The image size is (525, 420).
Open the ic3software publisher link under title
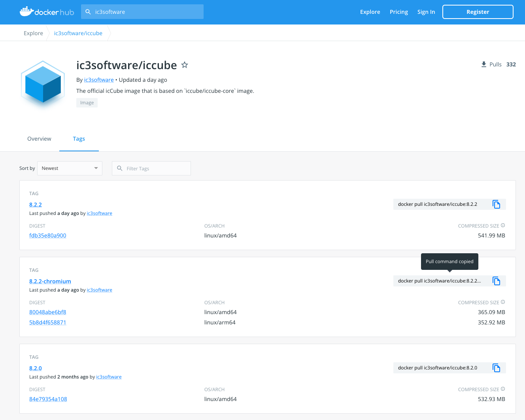(x=99, y=80)
